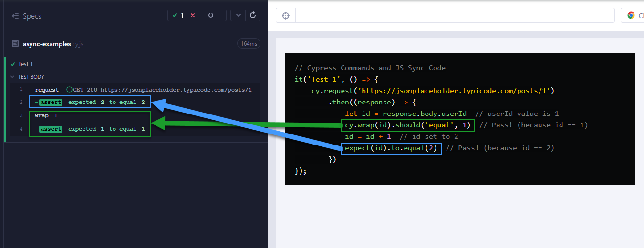This screenshot has height=248, width=644.
Task: Click the cy.wrap(id).should code line
Action: 408,125
